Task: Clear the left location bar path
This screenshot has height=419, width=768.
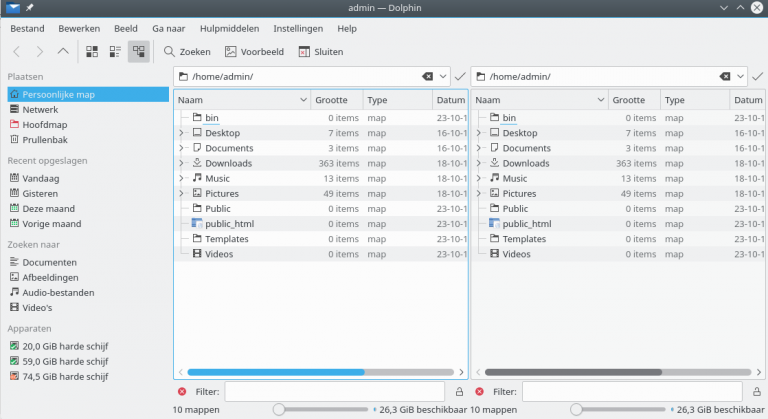Action: point(428,77)
